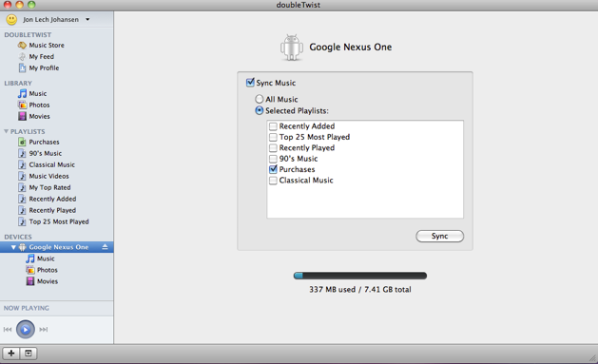598x364 pixels.
Task: Collapse the Playlists section triangle
Action: click(x=6, y=131)
